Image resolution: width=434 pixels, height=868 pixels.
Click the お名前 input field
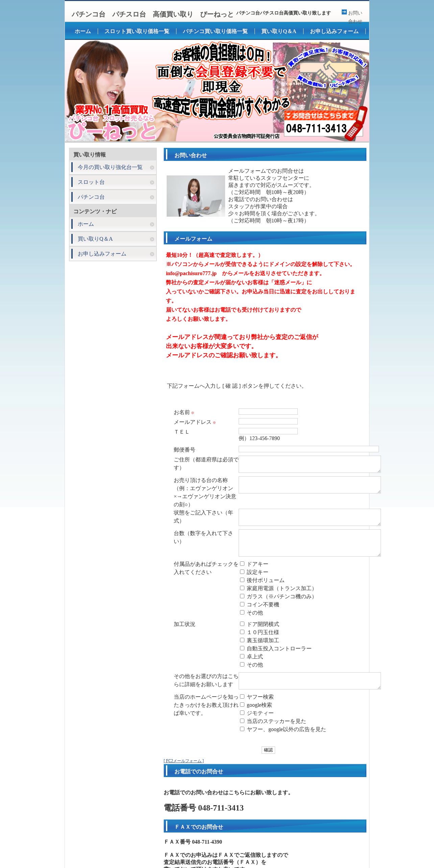coord(268,411)
